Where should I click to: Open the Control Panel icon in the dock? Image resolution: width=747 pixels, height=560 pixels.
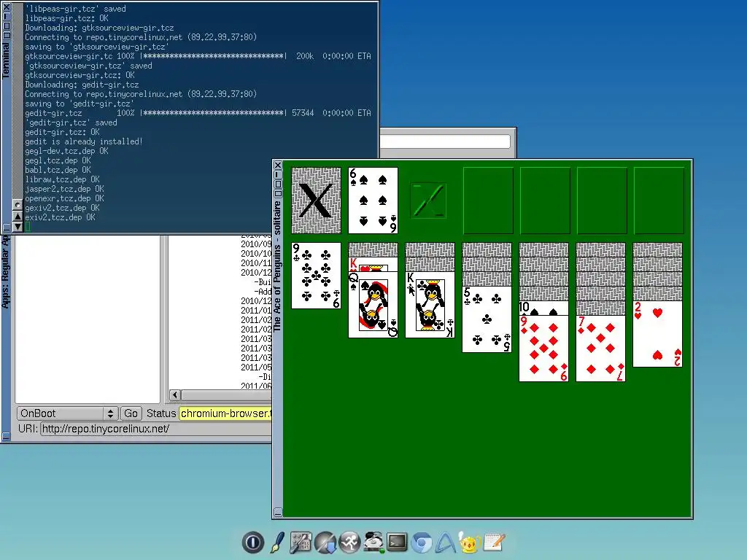click(301, 542)
